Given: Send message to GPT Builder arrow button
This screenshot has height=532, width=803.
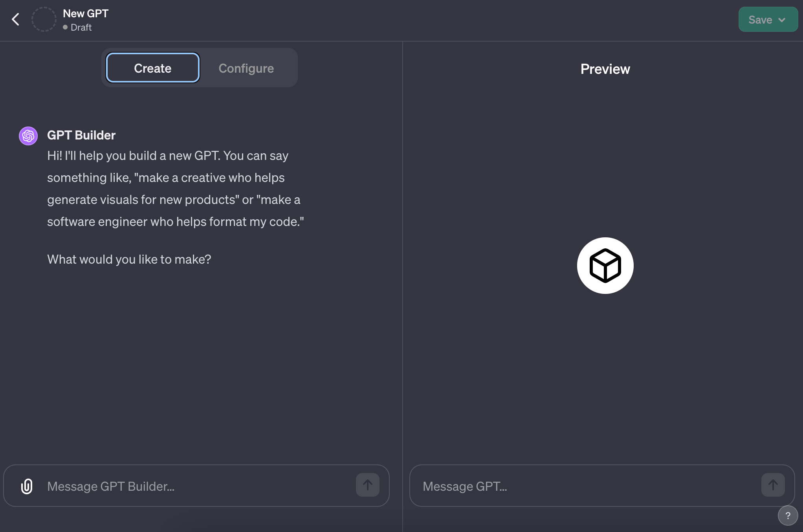Looking at the screenshot, I should [x=367, y=485].
